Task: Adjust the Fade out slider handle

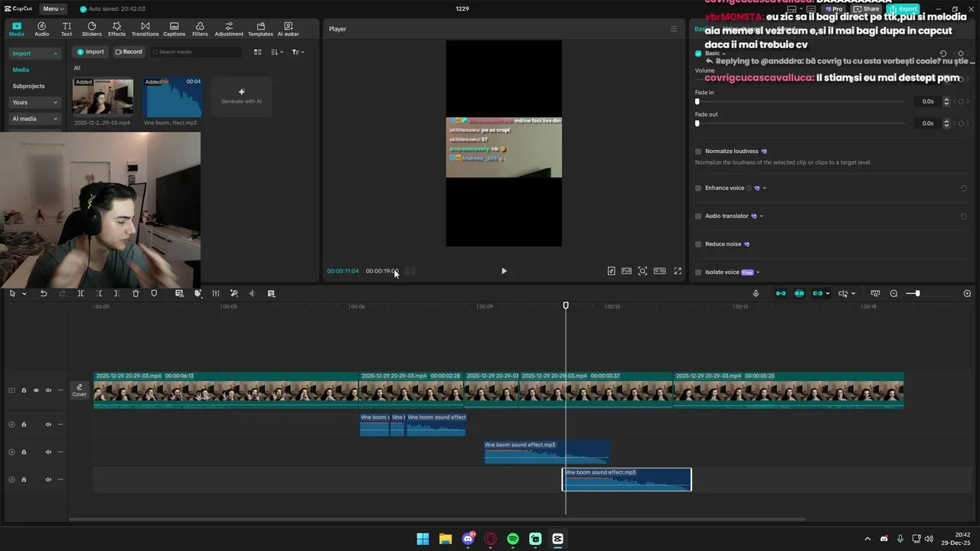Action: [x=697, y=123]
